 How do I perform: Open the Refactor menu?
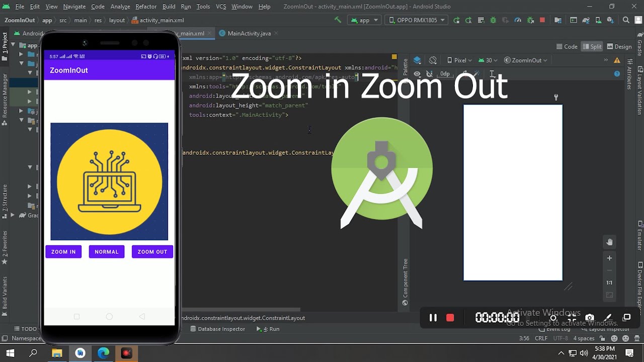pos(146,7)
